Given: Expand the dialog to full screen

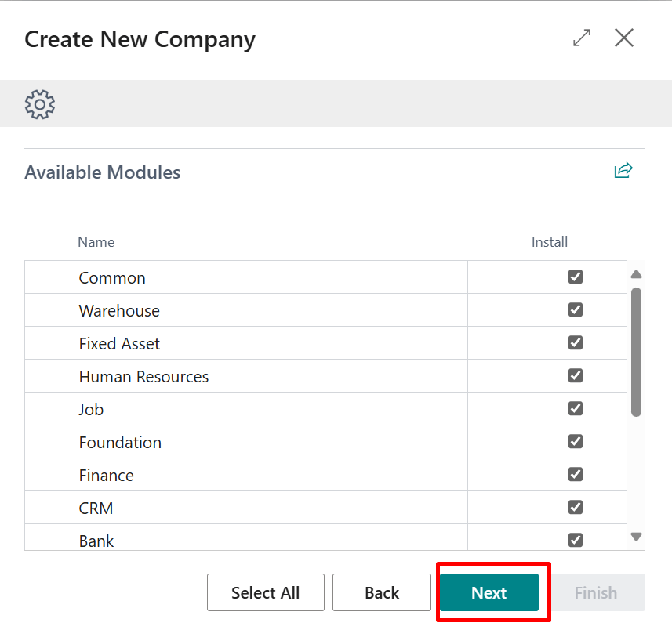Looking at the screenshot, I should pos(582,38).
